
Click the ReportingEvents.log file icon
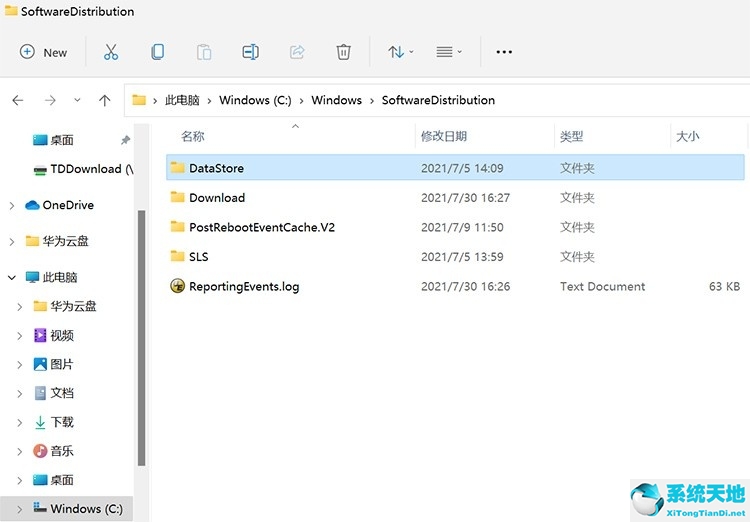point(177,286)
